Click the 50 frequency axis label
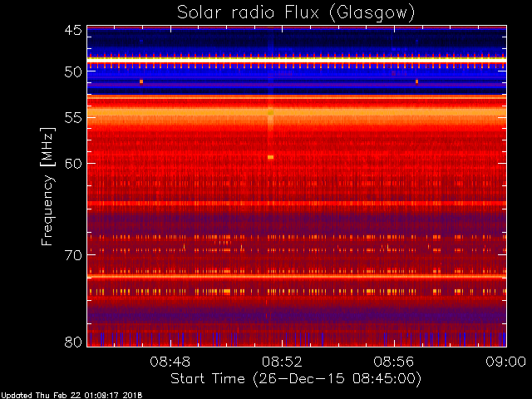Viewport: 532px width, 399px height. tap(73, 71)
